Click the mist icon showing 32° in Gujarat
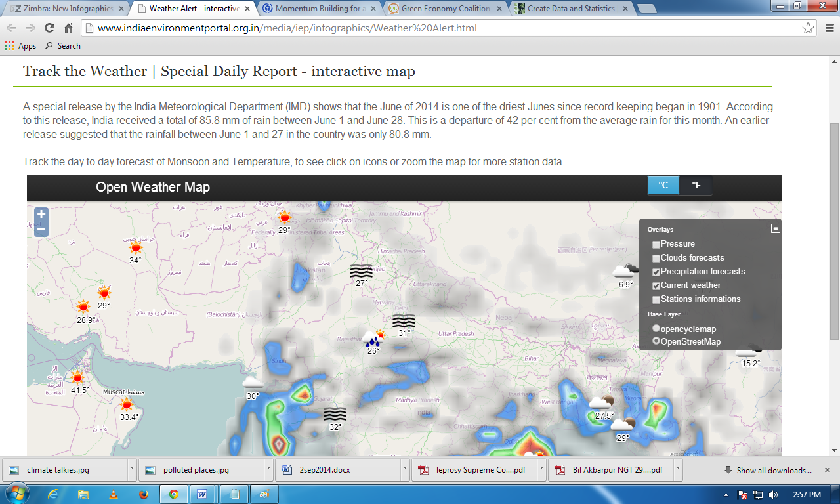This screenshot has height=504, width=840. 335,414
